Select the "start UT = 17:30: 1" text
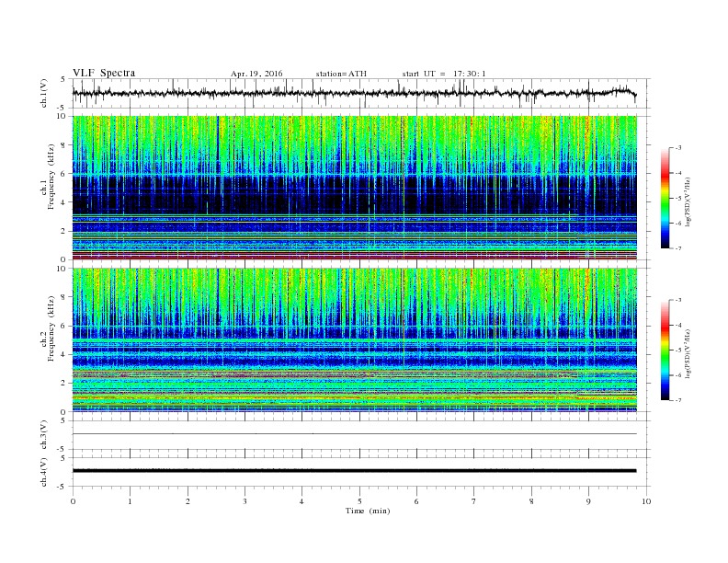The height and width of the screenshot is (563, 728). tap(444, 74)
